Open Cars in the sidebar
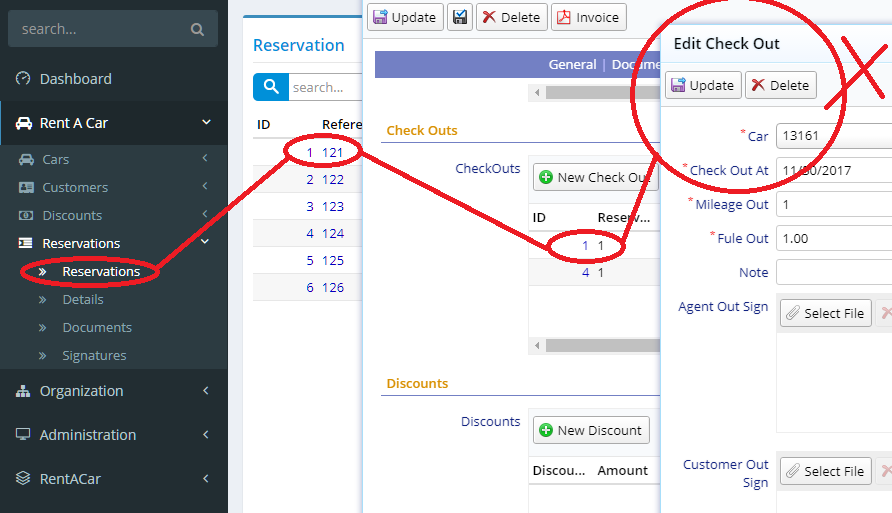Screen dimensions: 892x513 click(56, 159)
